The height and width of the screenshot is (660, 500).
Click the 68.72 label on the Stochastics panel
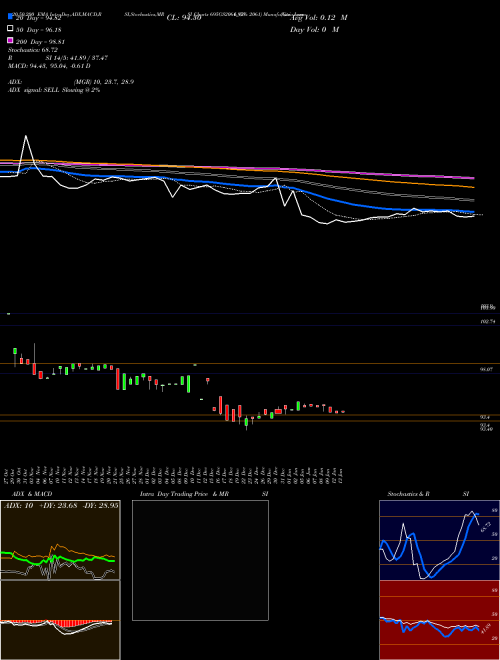pos(486,527)
